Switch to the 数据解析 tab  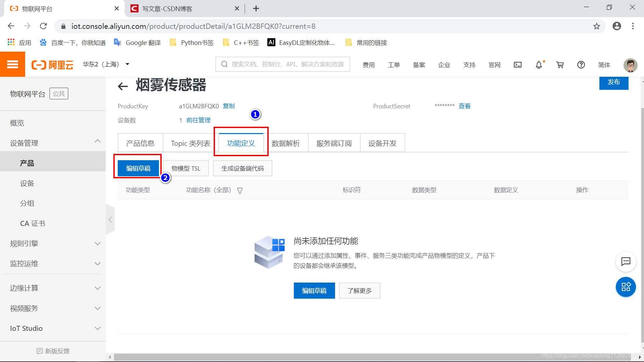[x=285, y=143]
